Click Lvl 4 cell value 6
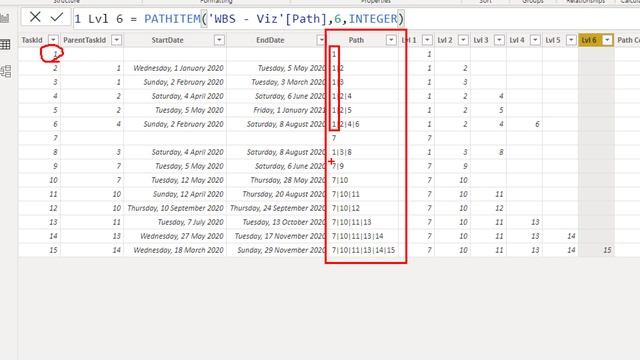The width and height of the screenshot is (640, 360). click(537, 124)
